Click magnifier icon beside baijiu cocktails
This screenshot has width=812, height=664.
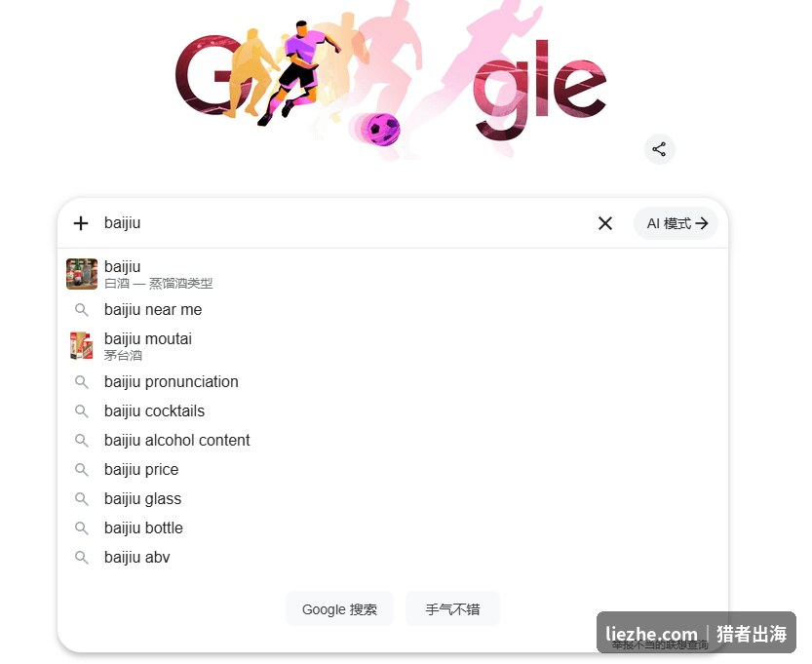coord(81,411)
